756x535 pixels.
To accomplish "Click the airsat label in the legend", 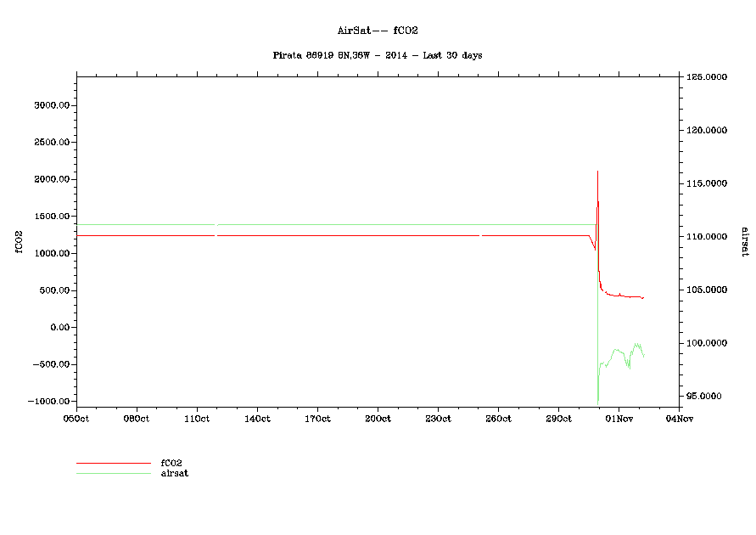I will pos(174,473).
